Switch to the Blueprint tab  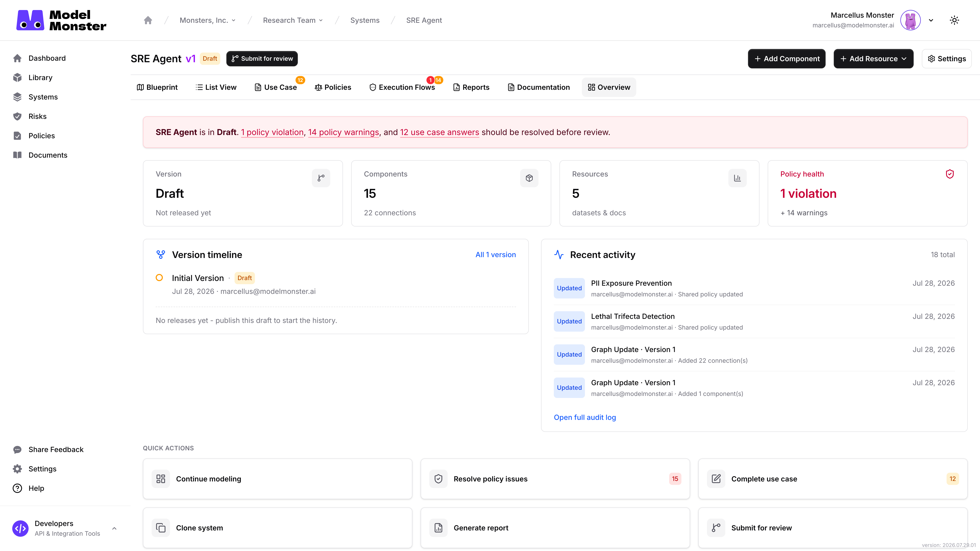coord(157,87)
